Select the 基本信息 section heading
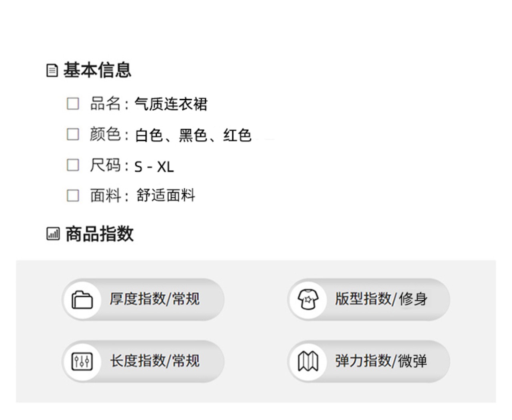Screen dimensions: 512x420 pyautogui.click(x=97, y=70)
